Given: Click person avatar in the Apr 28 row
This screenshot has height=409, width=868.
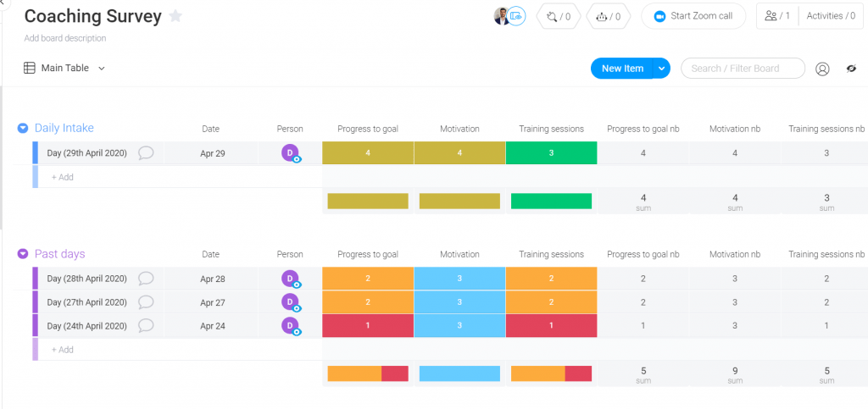Looking at the screenshot, I should click(290, 279).
